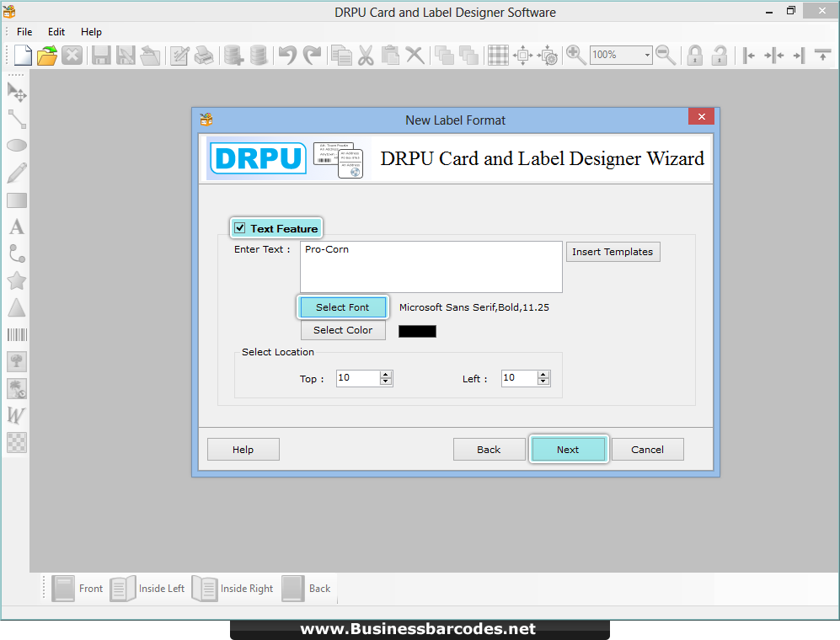
Task: Click the database add icon
Action: (x=233, y=56)
